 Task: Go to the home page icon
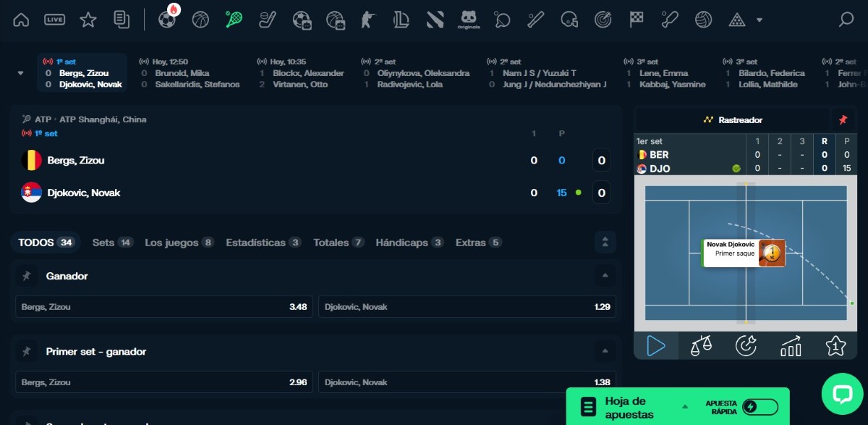click(22, 20)
